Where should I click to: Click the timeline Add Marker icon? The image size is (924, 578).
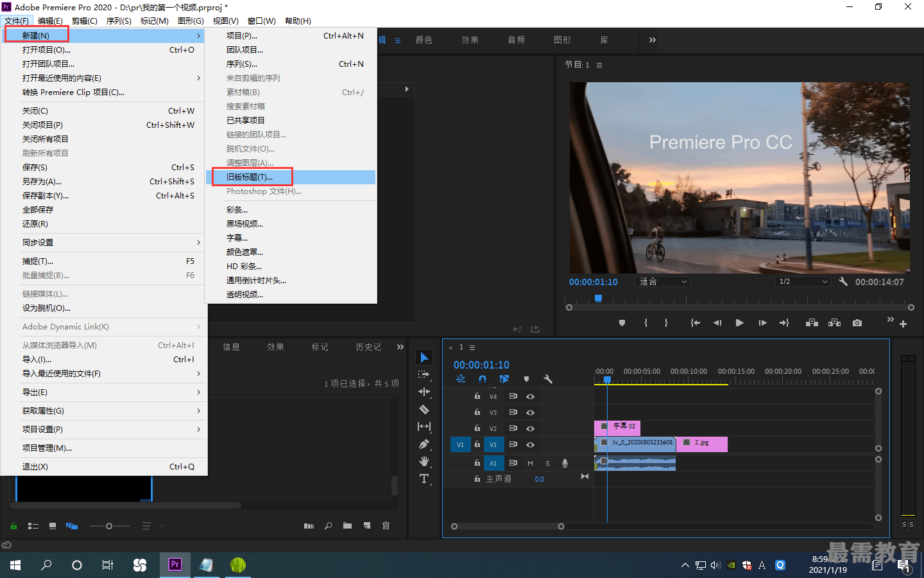527,379
